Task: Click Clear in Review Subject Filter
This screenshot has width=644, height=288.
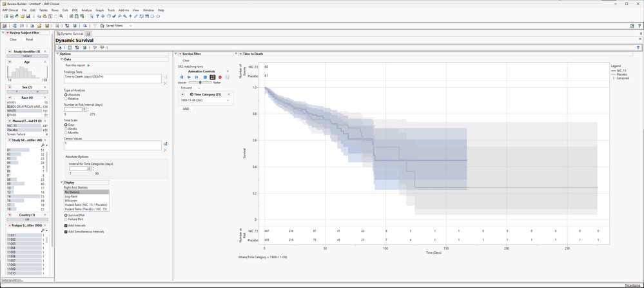Action: 13,39
